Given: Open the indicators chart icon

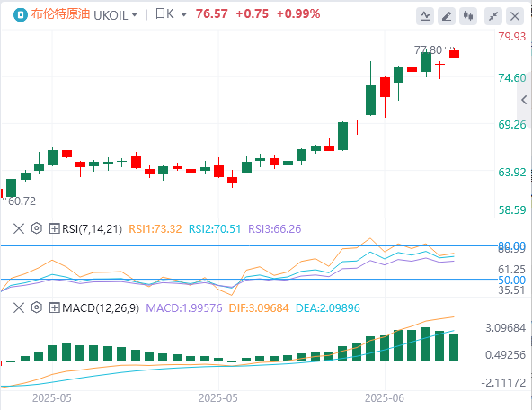Looking at the screenshot, I should pos(425,16).
